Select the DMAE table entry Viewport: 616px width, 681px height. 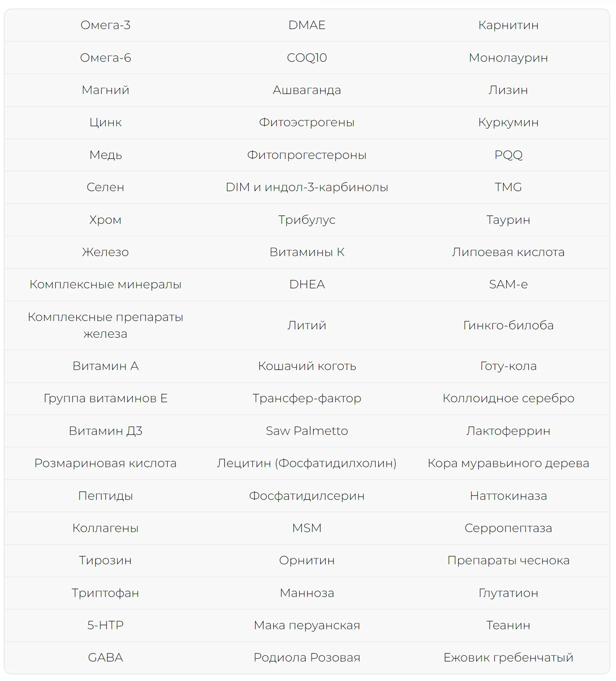click(x=307, y=25)
